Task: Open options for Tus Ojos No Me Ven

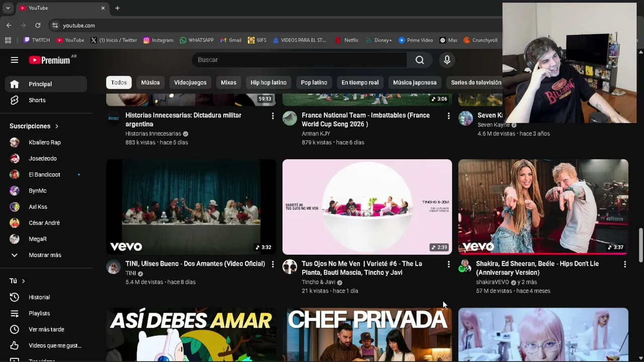Action: click(449, 264)
